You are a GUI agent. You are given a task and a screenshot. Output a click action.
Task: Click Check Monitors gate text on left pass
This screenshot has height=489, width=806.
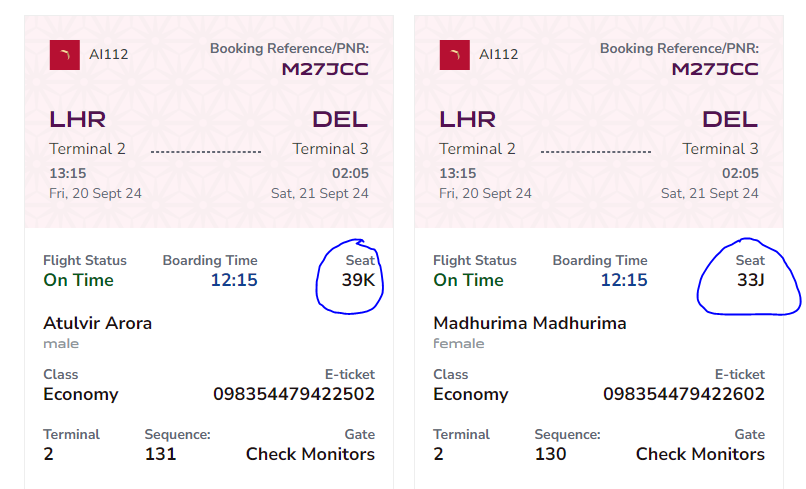[310, 455]
